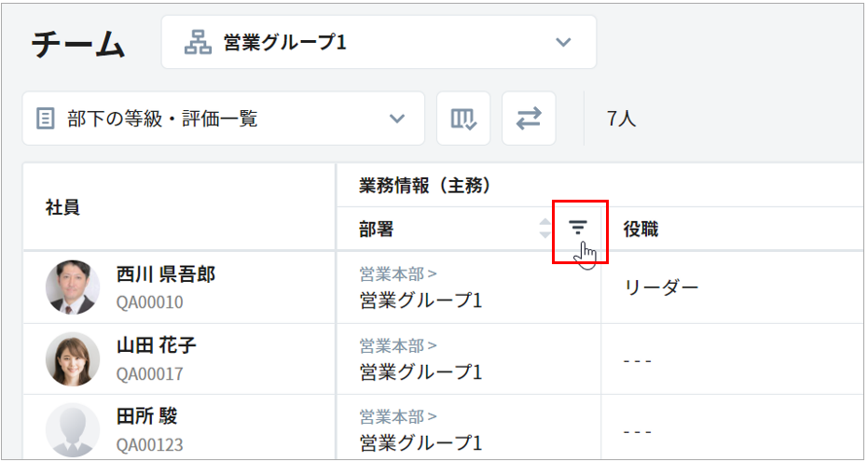Click the document icon beside 部下の等級・評価一覧
The width and height of the screenshot is (868, 462).
click(x=44, y=119)
